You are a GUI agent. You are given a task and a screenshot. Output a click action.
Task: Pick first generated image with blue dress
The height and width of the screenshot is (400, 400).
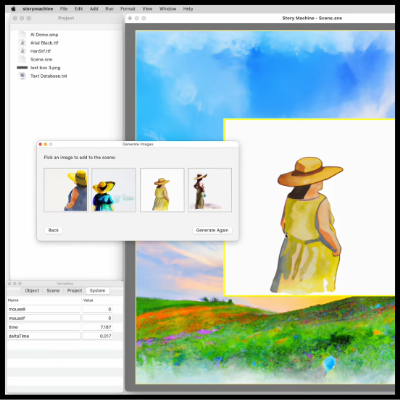point(66,190)
